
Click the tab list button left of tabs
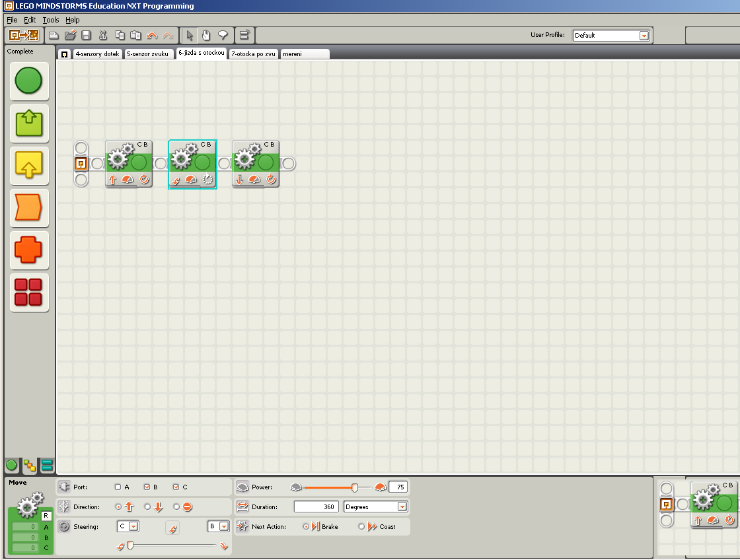65,53
